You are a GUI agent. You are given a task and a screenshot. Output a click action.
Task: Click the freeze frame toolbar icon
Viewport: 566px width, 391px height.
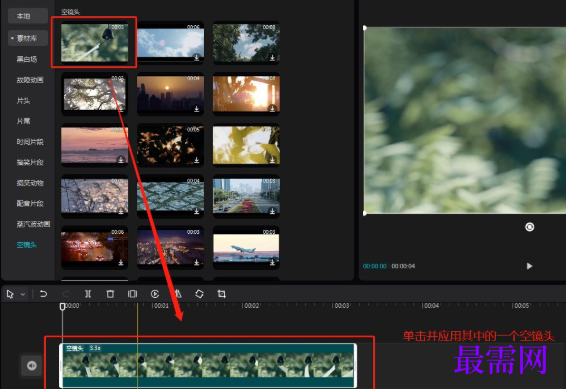point(132,294)
